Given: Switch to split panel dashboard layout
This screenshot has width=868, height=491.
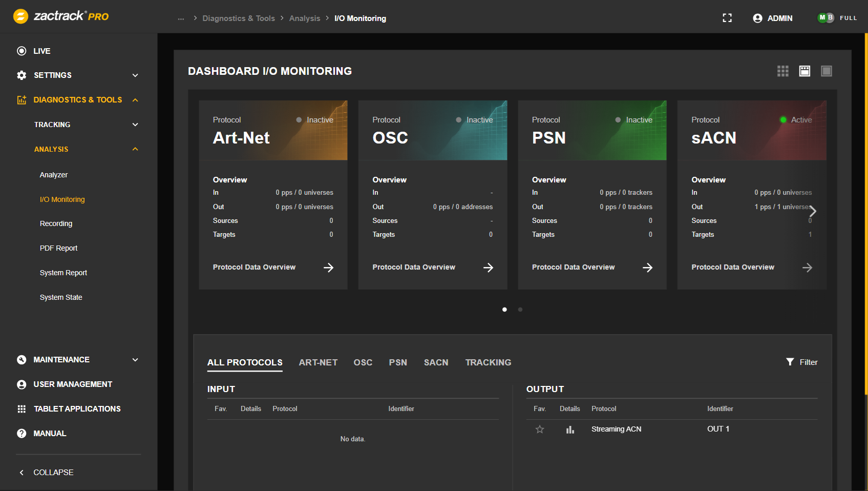Looking at the screenshot, I should coord(805,71).
